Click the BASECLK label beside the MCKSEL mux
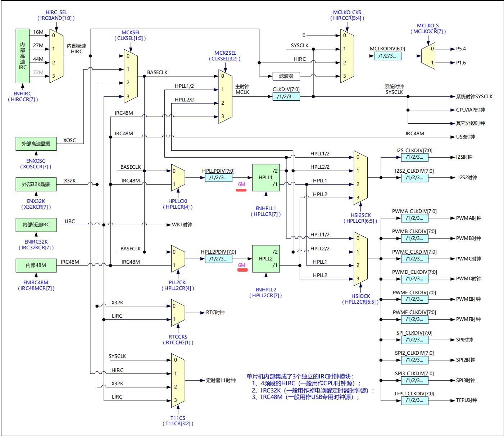 [x=157, y=72]
